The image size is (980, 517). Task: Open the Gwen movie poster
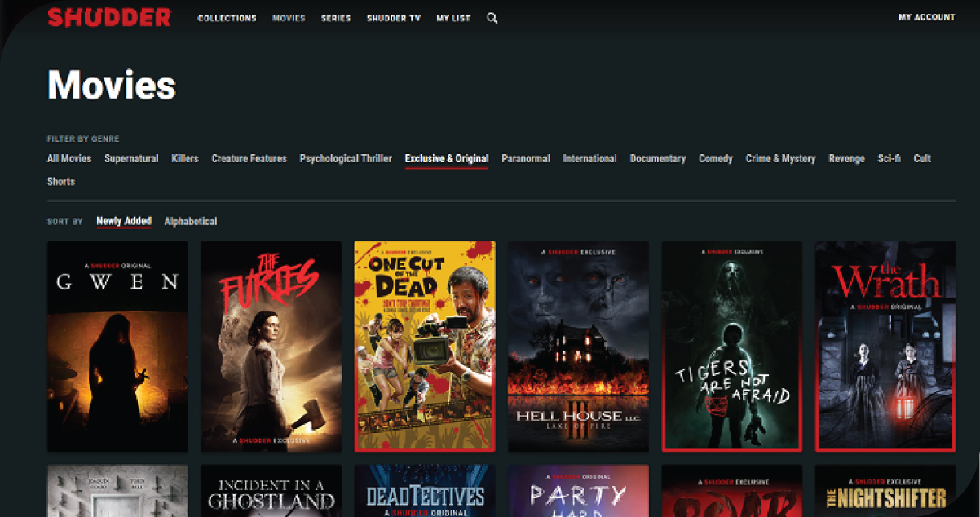[117, 347]
